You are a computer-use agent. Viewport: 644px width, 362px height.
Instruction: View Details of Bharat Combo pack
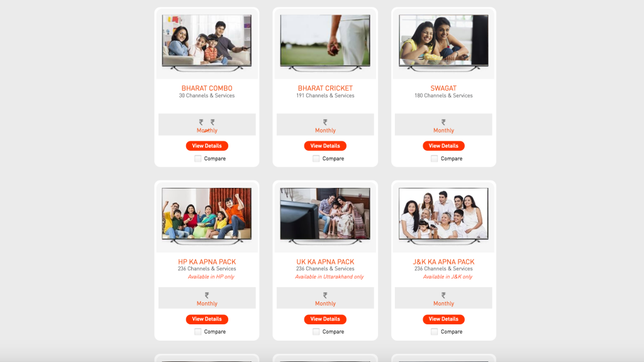[x=207, y=146]
